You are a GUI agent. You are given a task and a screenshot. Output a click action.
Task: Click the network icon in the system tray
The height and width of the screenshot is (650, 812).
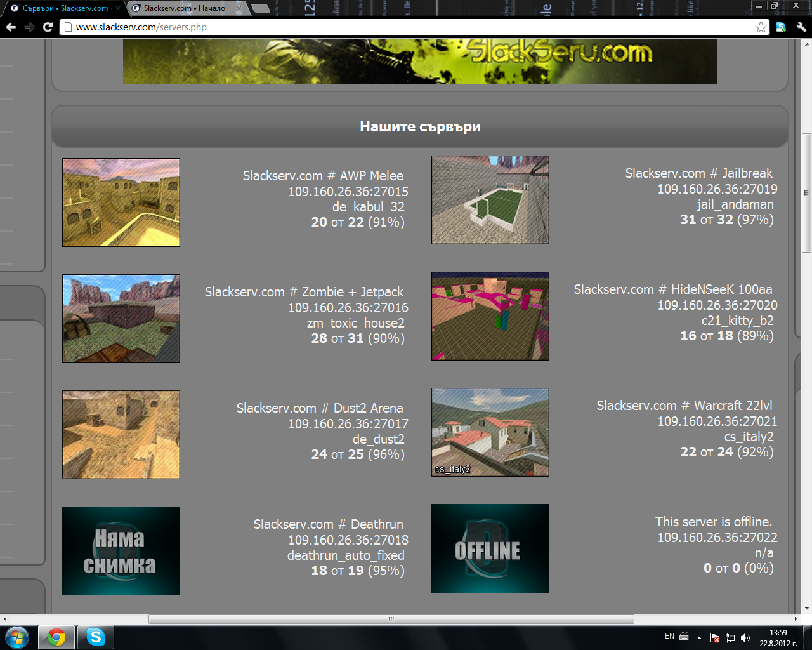730,637
